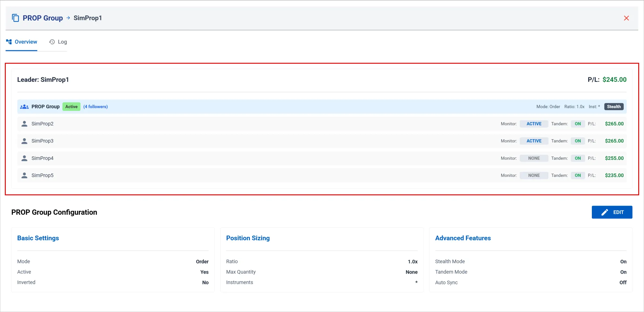Toggle Tandem ON for SimProp2
Viewport: 644px width, 312px height.
(x=578, y=124)
